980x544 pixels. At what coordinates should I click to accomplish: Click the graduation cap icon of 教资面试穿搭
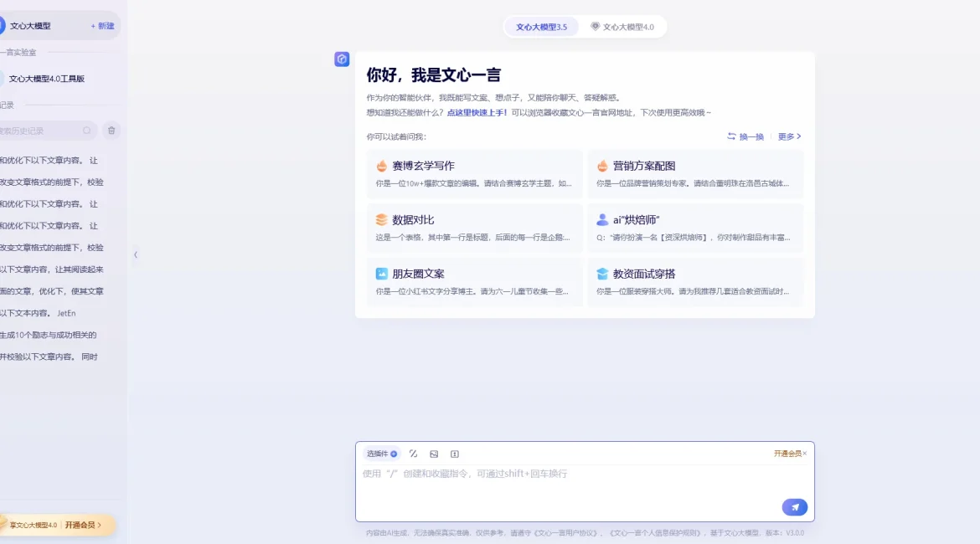(x=602, y=274)
